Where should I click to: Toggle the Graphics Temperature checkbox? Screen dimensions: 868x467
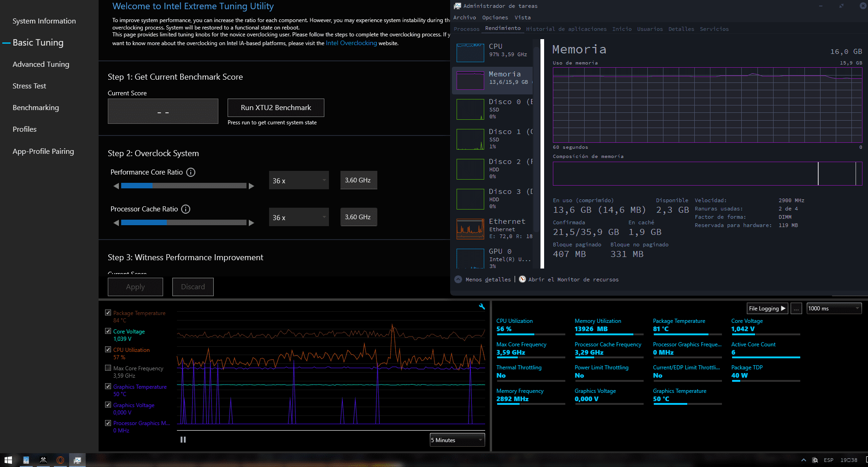(x=108, y=386)
